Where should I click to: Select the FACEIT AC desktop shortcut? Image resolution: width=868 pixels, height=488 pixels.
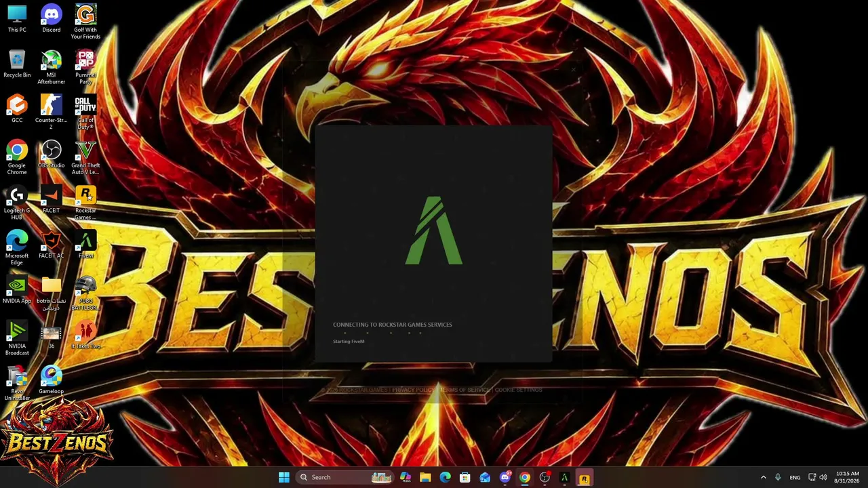pyautogui.click(x=51, y=245)
